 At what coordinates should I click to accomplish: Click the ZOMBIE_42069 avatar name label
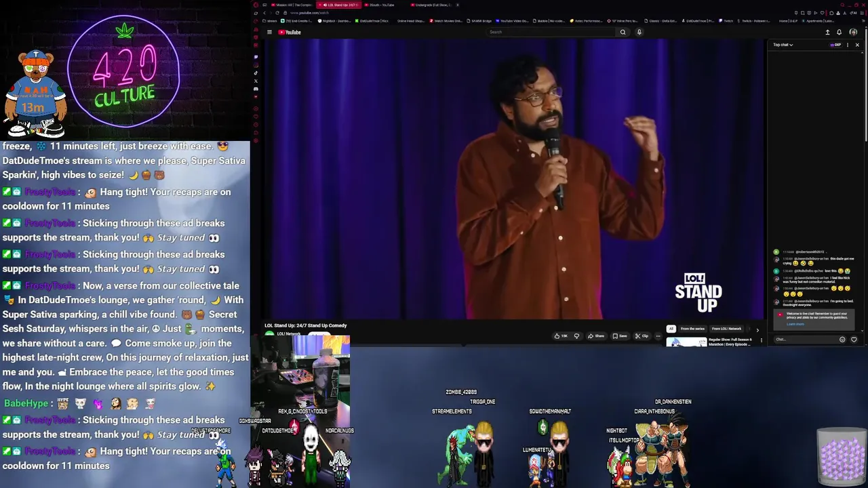[x=461, y=392]
